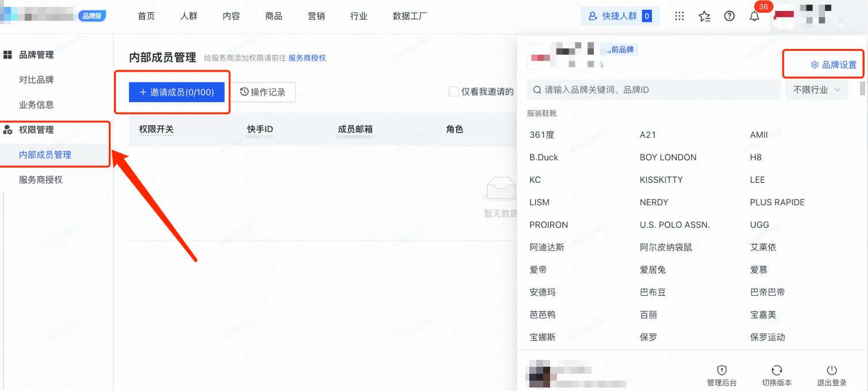The image size is (868, 391).
Task: Open the favorites star icon
Action: (704, 16)
